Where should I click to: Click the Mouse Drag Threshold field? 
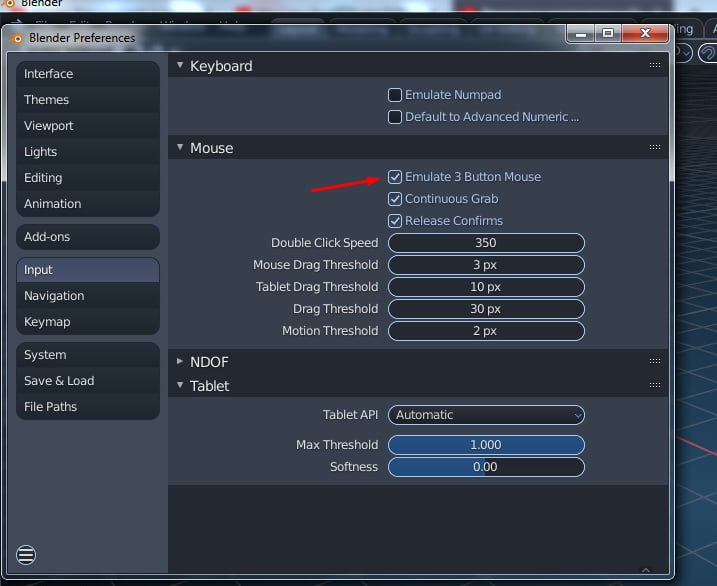[486, 265]
